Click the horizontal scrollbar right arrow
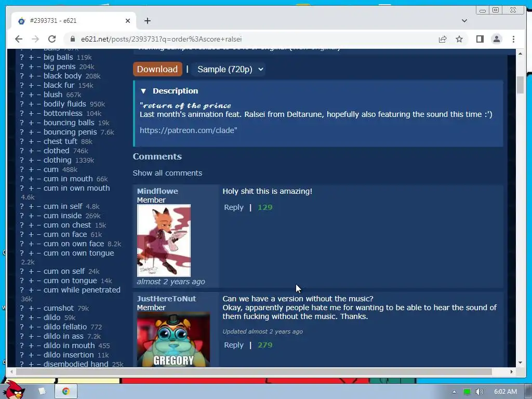The image size is (532, 399). point(512,371)
